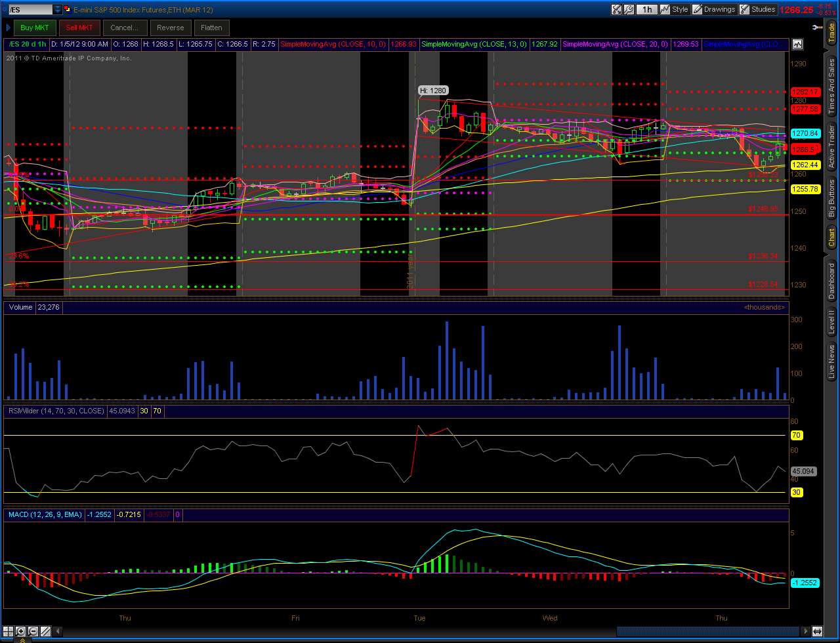This screenshot has height=643, width=840.
Task: Click the Hi: 1280 price bubble
Action: click(433, 91)
